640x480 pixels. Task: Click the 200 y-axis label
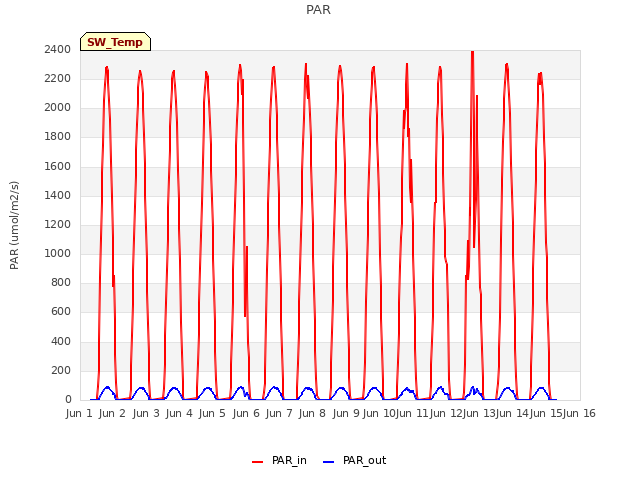61,371
